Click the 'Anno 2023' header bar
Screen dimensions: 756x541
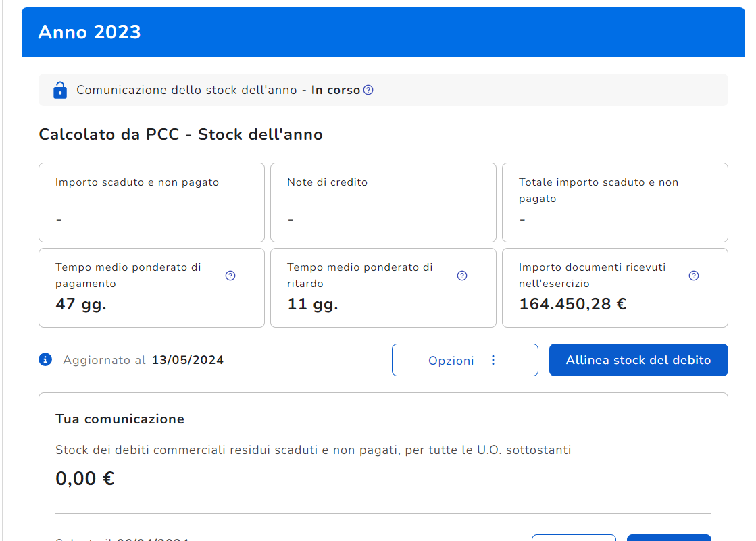pyautogui.click(x=383, y=32)
